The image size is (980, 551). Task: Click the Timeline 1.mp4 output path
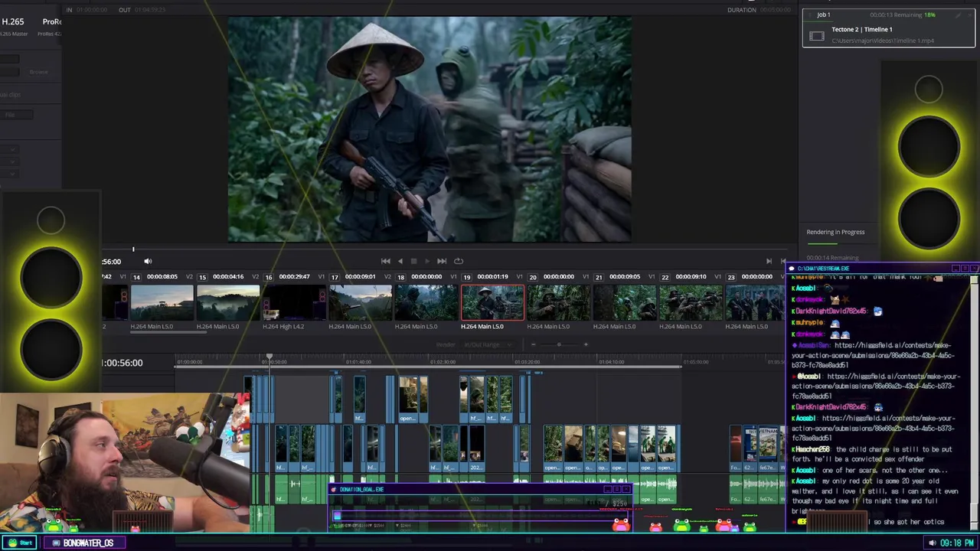click(883, 41)
